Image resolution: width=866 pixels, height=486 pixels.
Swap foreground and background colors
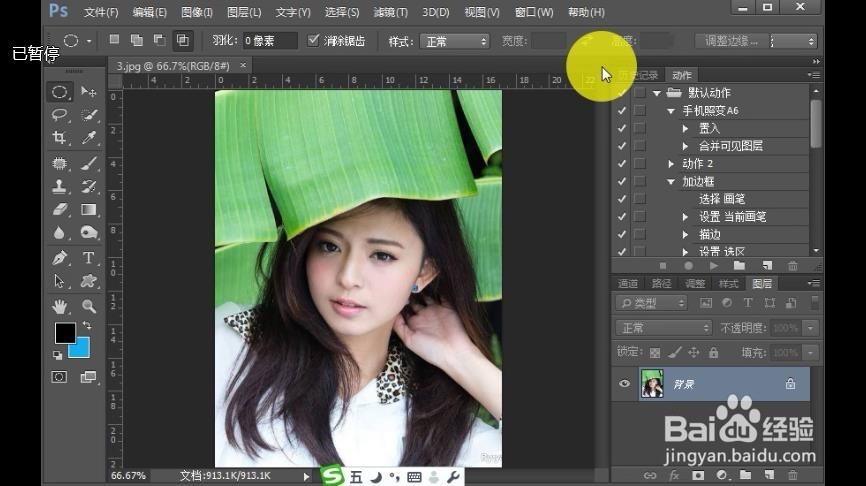point(87,325)
